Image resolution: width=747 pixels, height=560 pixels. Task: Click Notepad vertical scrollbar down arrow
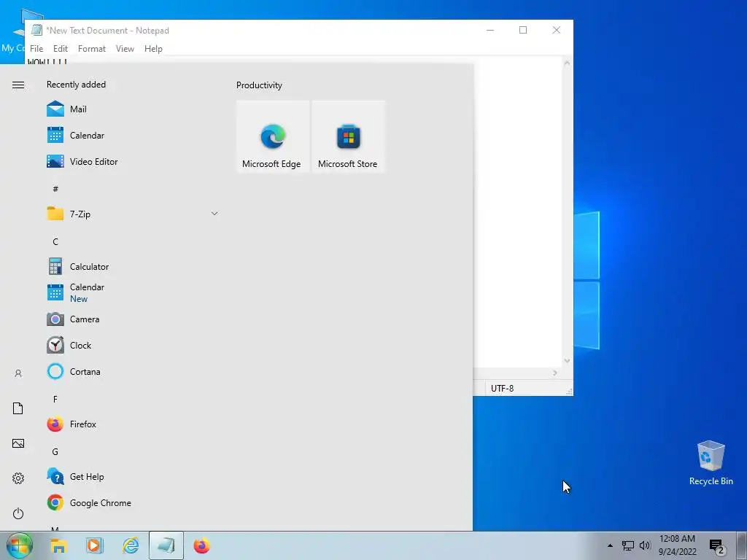(x=567, y=361)
